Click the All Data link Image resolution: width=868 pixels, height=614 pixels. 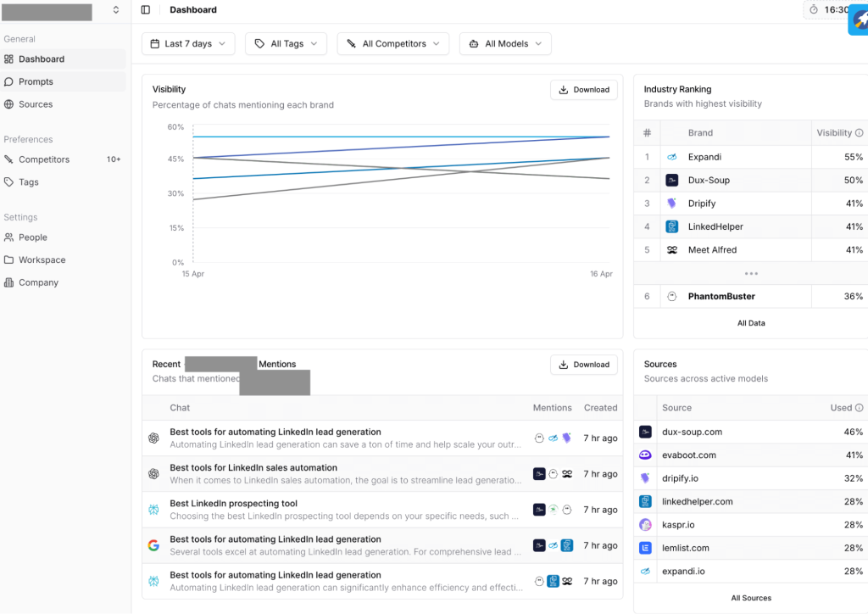coord(751,323)
